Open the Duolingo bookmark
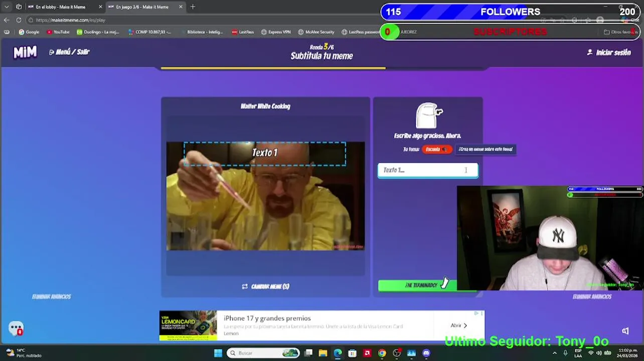Image resolution: width=644 pixels, height=361 pixels. coord(98,32)
